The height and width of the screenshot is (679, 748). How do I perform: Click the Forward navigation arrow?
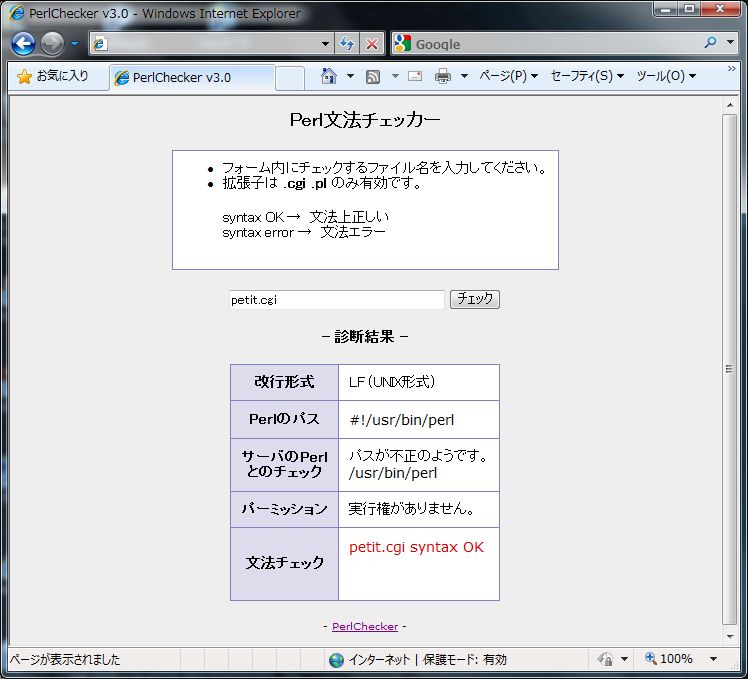[52, 44]
